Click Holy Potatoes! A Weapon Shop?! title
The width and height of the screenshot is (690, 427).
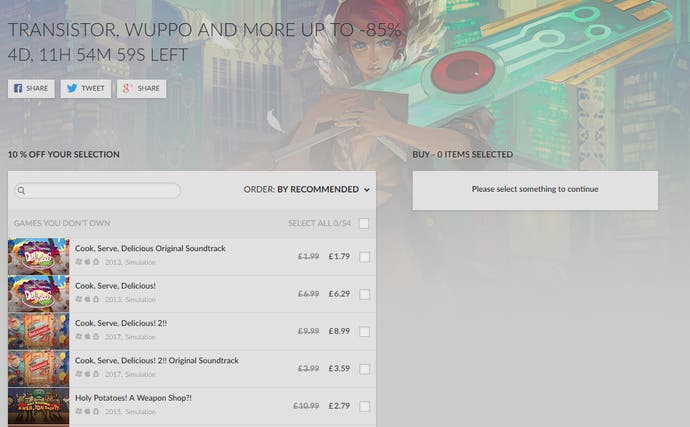coord(133,398)
